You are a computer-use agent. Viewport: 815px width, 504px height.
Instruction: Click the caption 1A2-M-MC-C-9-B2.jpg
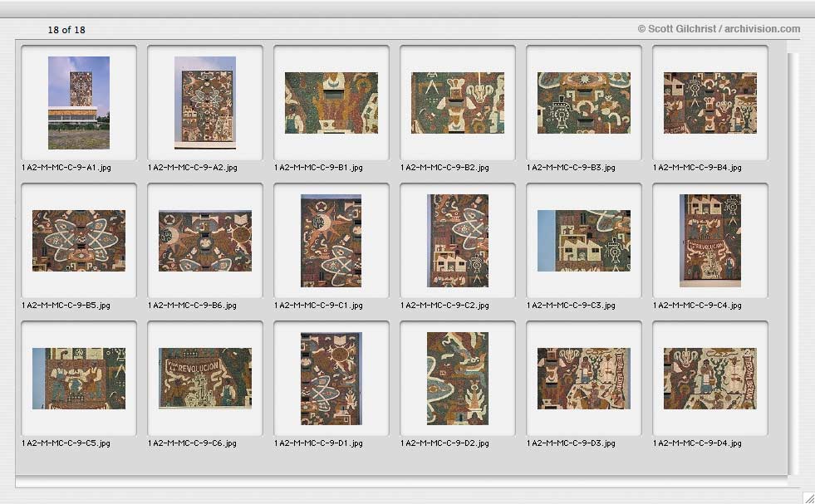pos(445,167)
